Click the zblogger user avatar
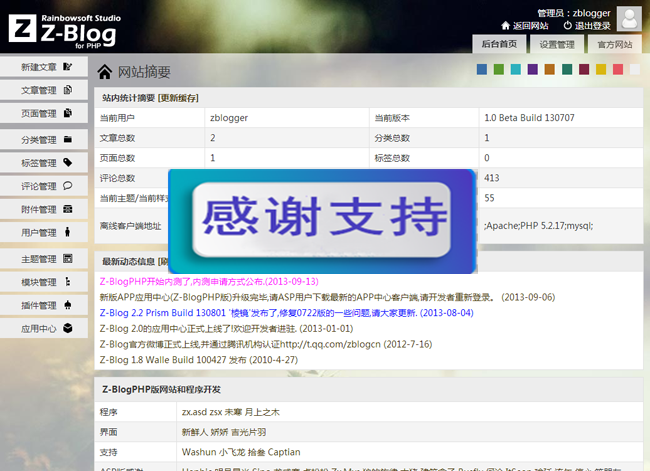This screenshot has width=650, height=471. click(x=629, y=19)
